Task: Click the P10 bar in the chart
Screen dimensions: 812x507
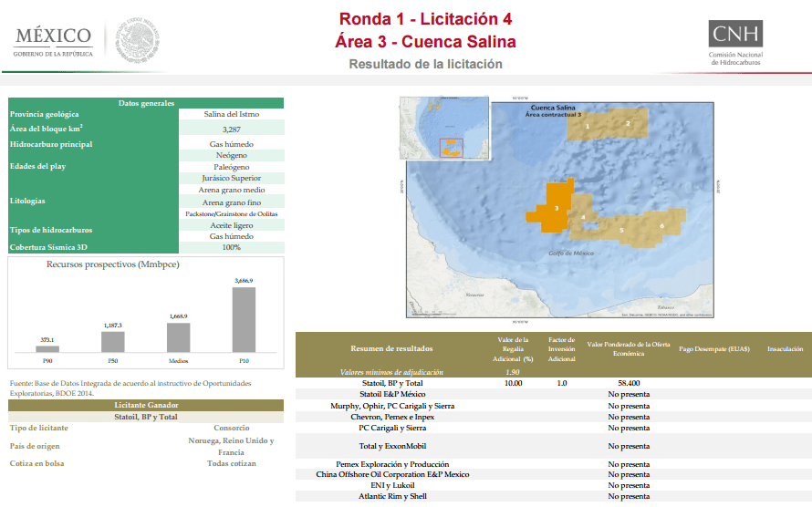Action: pos(244,320)
